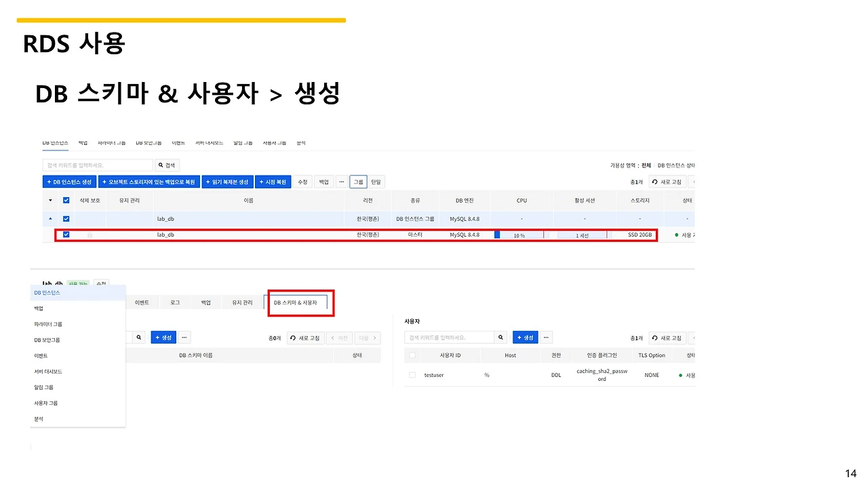Open the more options (...) icon next to 백업
This screenshot has width=868, height=488.
(x=342, y=181)
